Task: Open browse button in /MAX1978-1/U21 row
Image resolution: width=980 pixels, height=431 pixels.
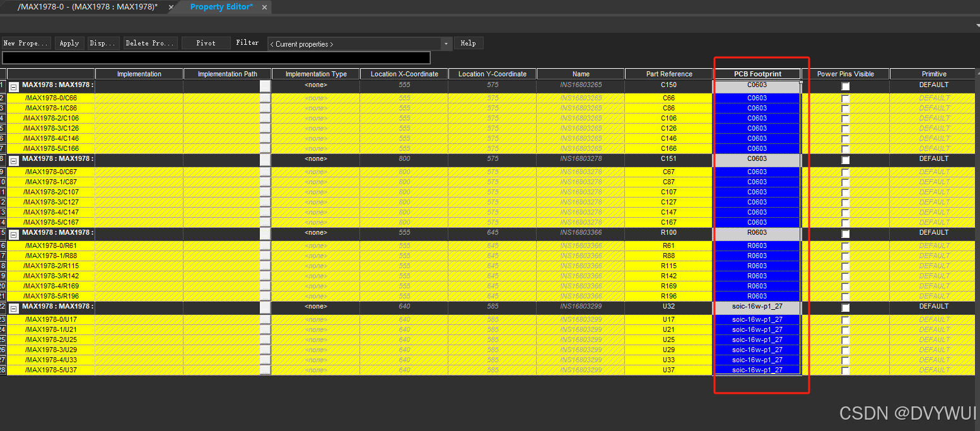Action: 265,329
